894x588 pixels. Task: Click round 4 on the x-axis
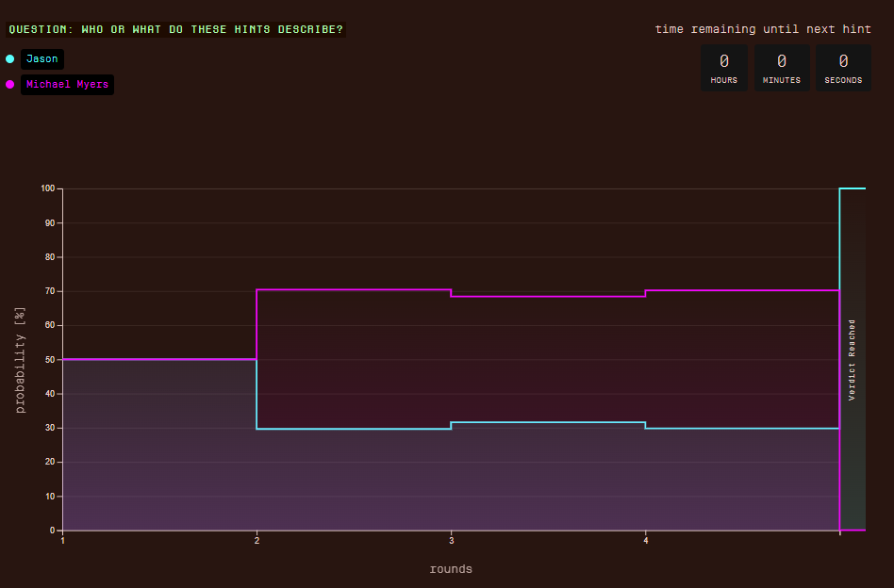[x=645, y=540]
